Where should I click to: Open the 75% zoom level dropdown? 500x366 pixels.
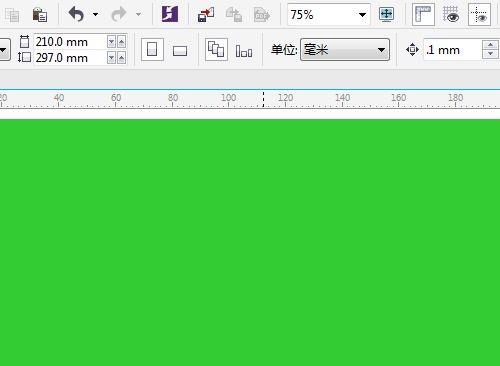click(x=362, y=15)
